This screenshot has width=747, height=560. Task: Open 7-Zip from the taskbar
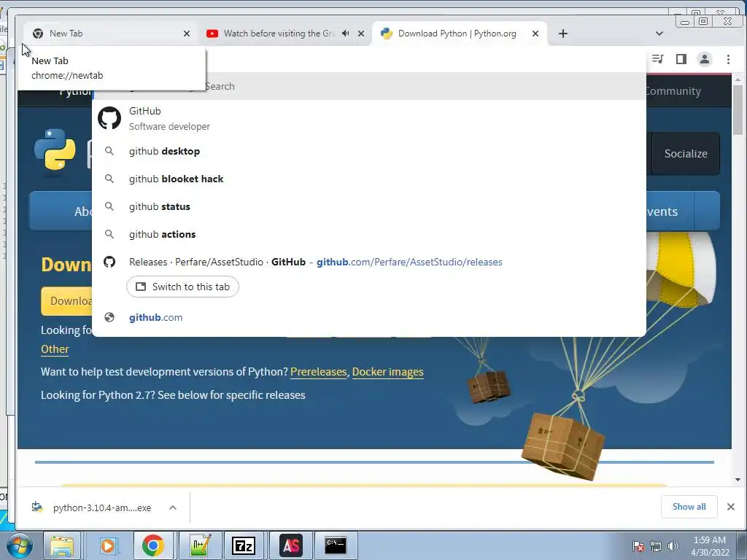(x=244, y=545)
